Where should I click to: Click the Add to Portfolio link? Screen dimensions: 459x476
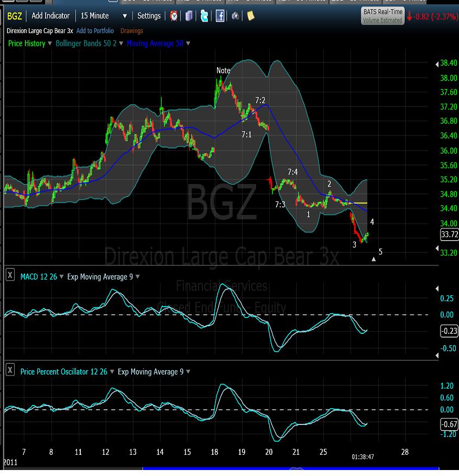tap(95, 31)
